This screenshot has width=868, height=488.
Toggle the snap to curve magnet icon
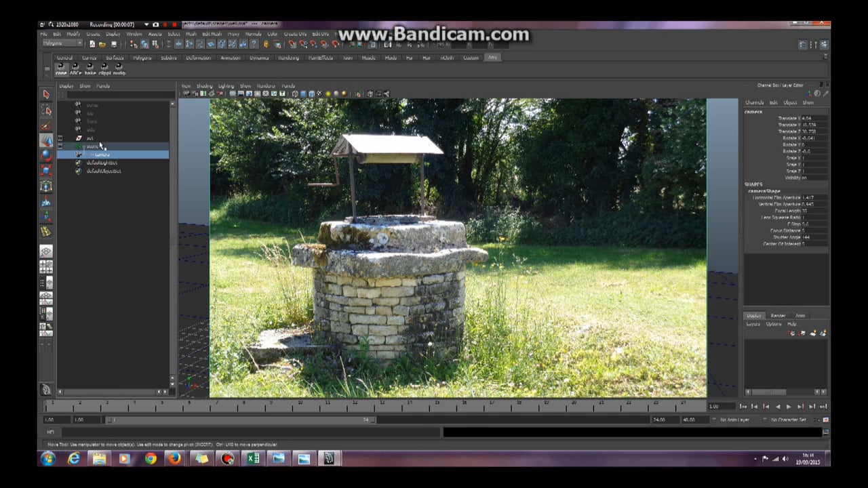(303, 44)
